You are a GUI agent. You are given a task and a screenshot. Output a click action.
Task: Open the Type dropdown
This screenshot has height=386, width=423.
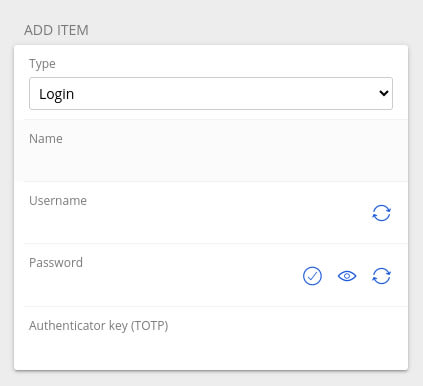coord(211,94)
